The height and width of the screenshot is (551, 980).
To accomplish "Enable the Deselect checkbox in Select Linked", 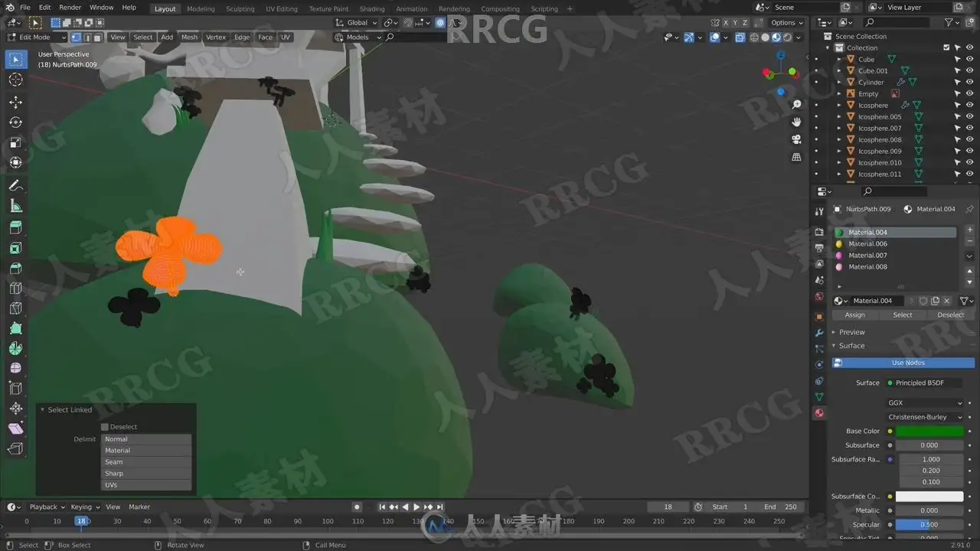I will [105, 427].
